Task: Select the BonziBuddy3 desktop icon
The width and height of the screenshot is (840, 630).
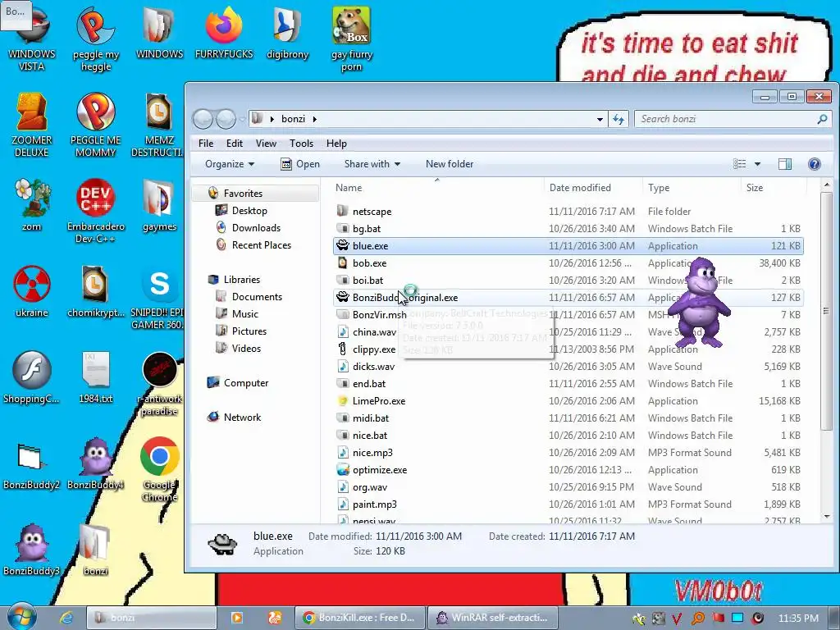Action: (32, 549)
